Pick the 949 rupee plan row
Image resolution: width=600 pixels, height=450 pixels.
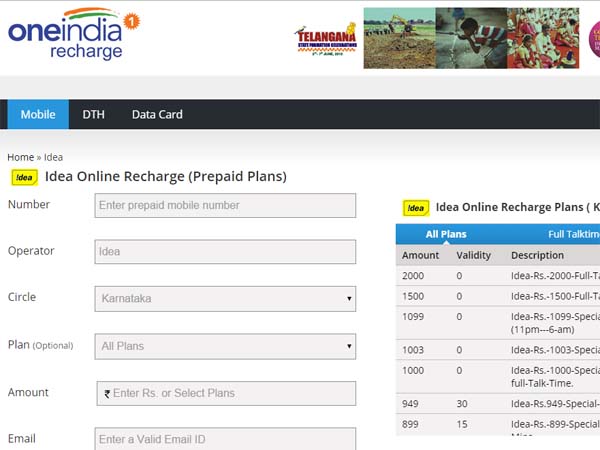[498, 404]
